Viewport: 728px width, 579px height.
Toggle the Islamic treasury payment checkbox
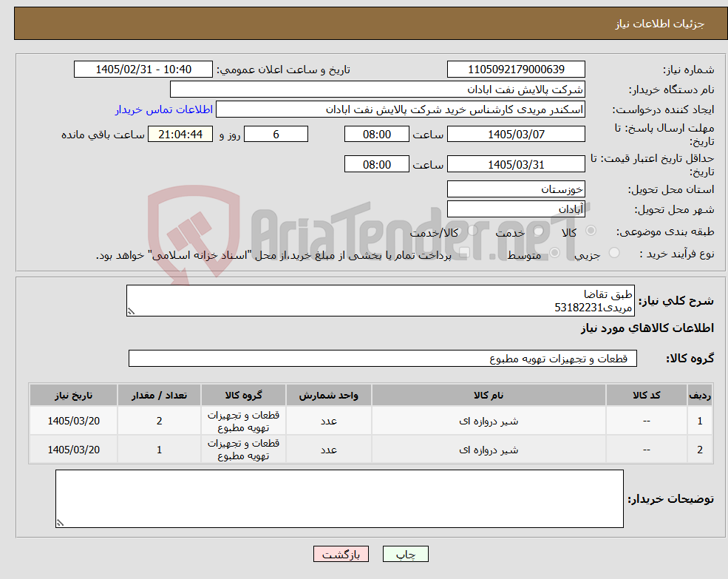464,253
